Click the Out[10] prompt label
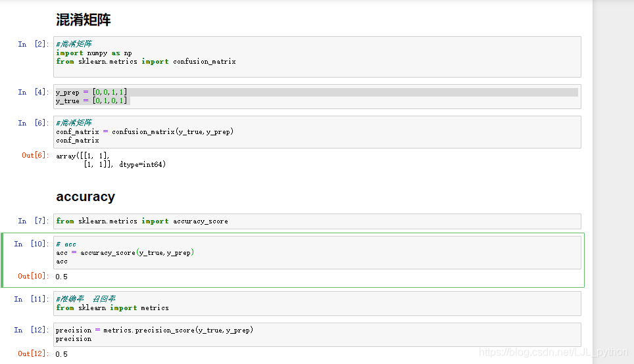 (33, 276)
